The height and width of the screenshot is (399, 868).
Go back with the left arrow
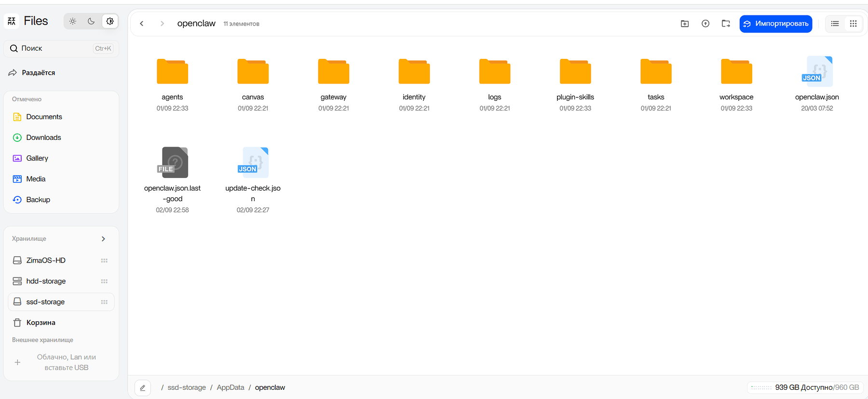coord(142,24)
